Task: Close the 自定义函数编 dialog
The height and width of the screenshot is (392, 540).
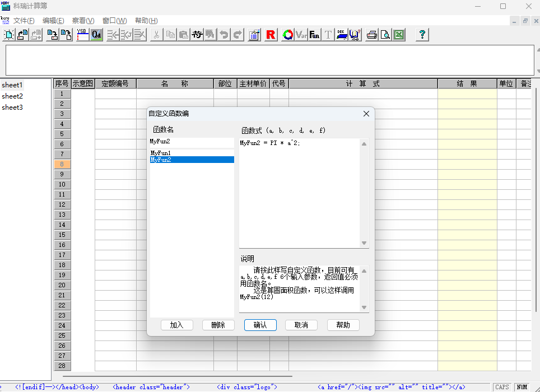Action: point(366,114)
